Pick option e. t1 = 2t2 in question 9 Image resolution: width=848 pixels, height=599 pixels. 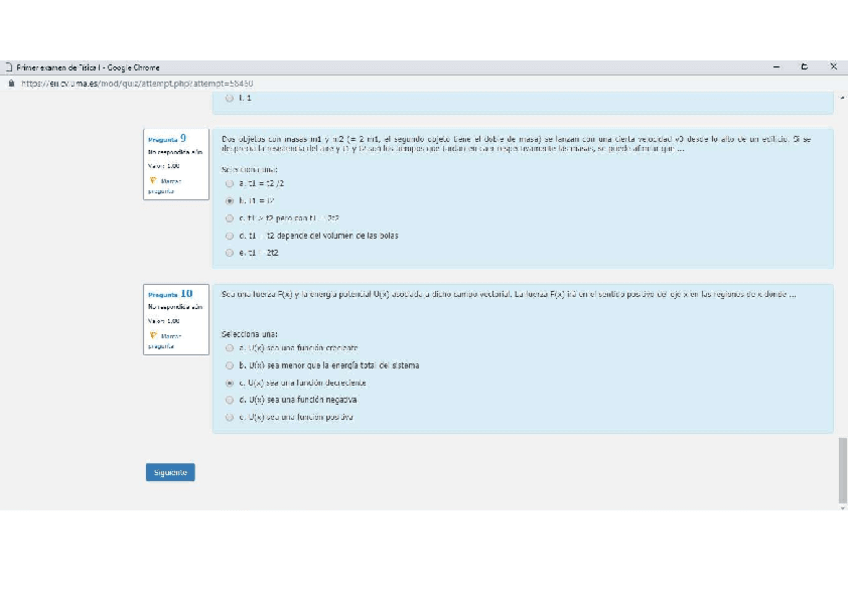[230, 253]
